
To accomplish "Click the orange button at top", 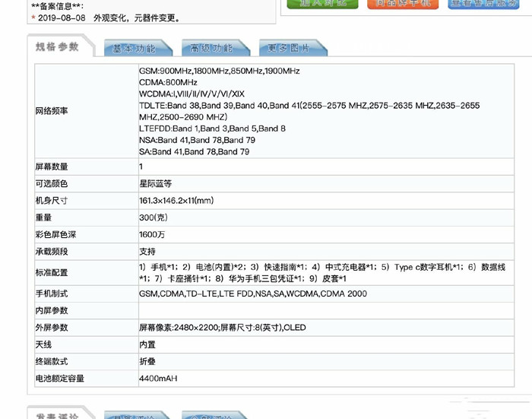I will pos(403,4).
